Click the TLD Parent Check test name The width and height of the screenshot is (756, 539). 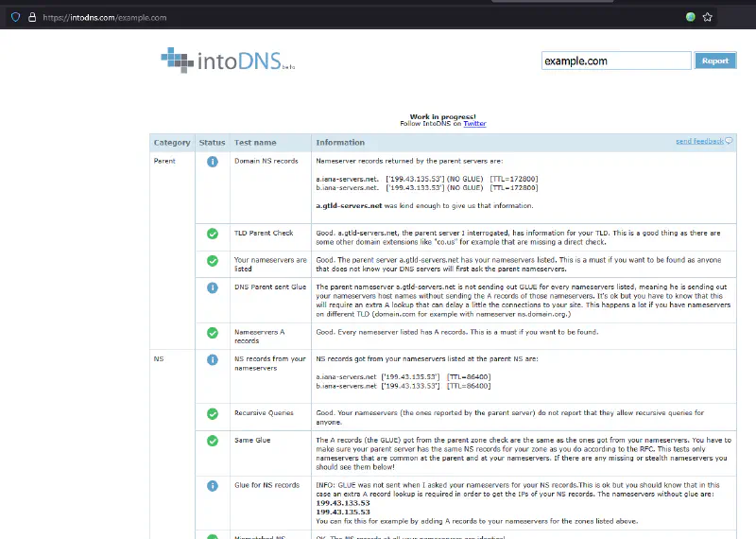click(264, 233)
